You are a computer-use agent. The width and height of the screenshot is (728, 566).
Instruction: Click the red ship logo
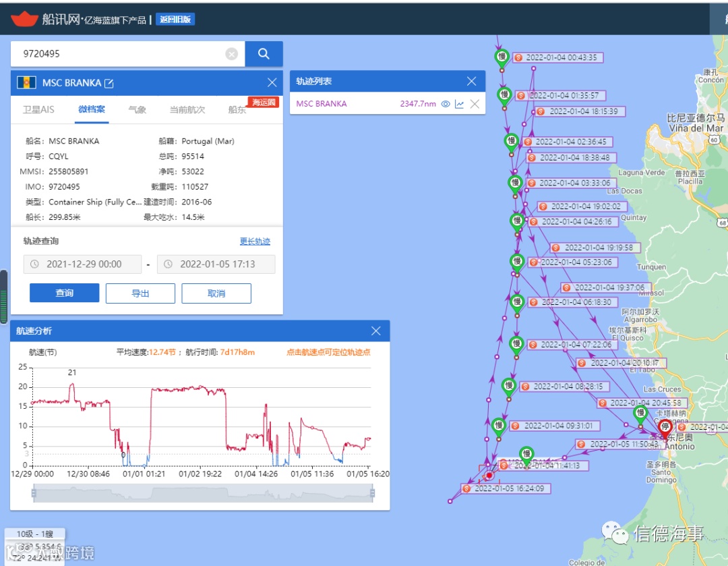pos(24,19)
